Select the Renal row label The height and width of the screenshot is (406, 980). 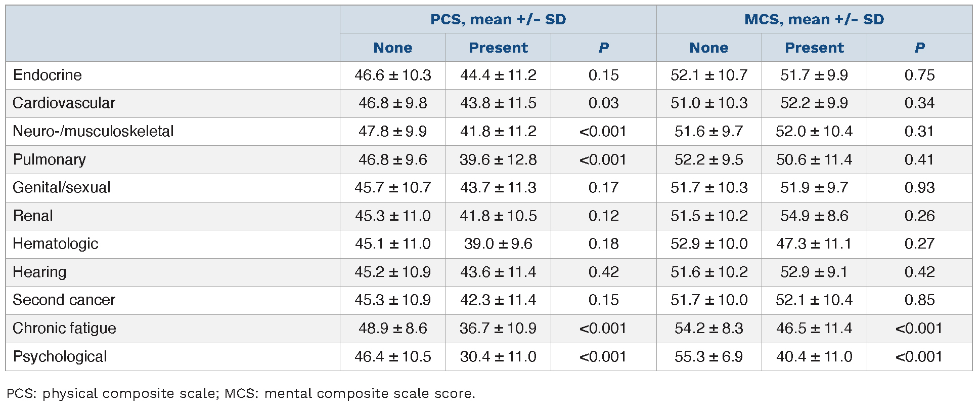click(x=33, y=216)
